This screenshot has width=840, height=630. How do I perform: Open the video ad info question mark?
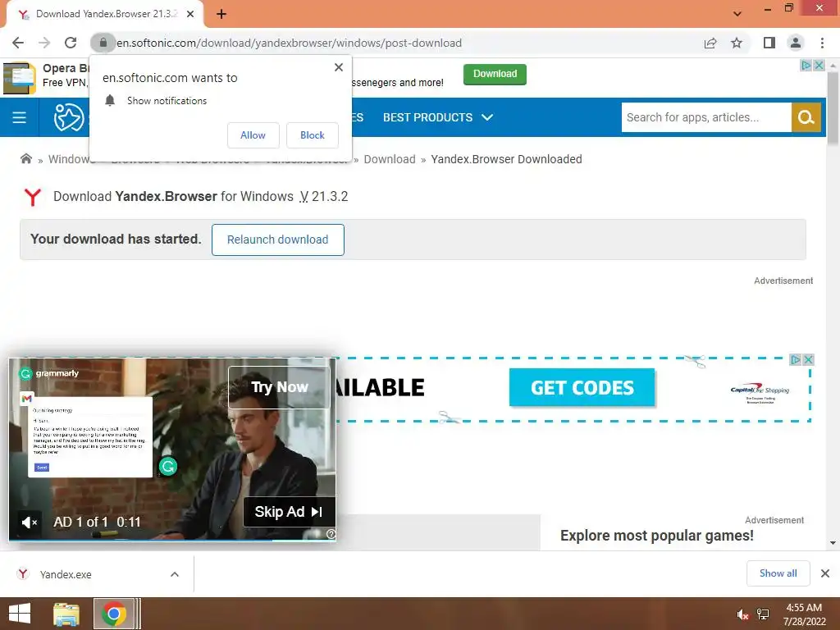331,533
